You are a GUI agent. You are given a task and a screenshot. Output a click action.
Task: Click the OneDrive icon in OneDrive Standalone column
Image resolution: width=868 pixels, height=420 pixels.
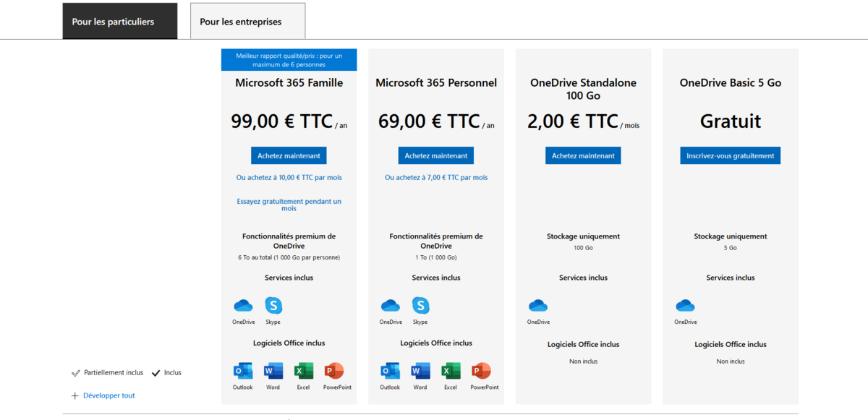(538, 305)
